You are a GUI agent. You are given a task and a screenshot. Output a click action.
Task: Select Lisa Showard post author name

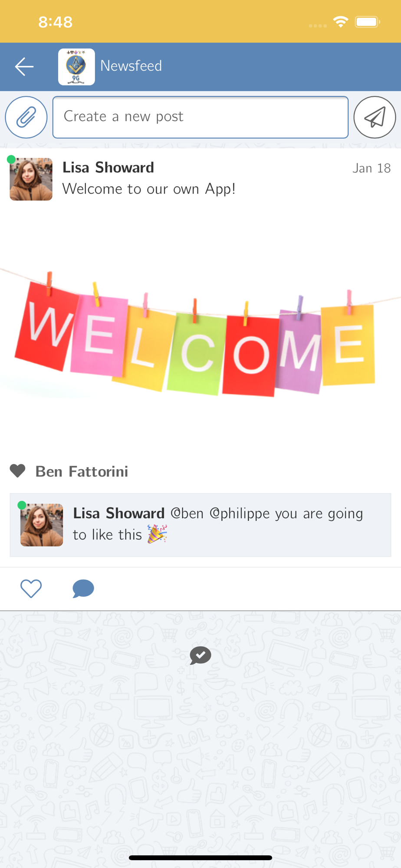point(108,168)
